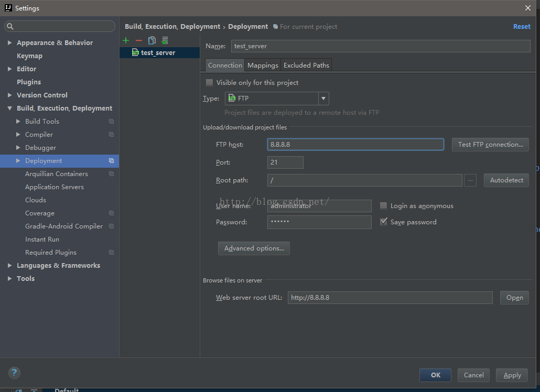Image resolution: width=540 pixels, height=392 pixels.
Task: Expand Languages & Frameworks section
Action: point(9,265)
